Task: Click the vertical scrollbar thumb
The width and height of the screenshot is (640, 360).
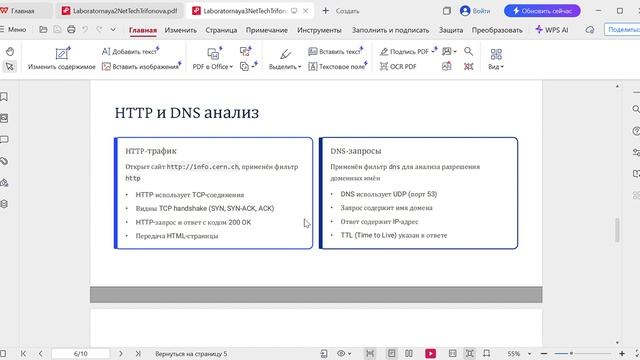Action: click(617, 230)
